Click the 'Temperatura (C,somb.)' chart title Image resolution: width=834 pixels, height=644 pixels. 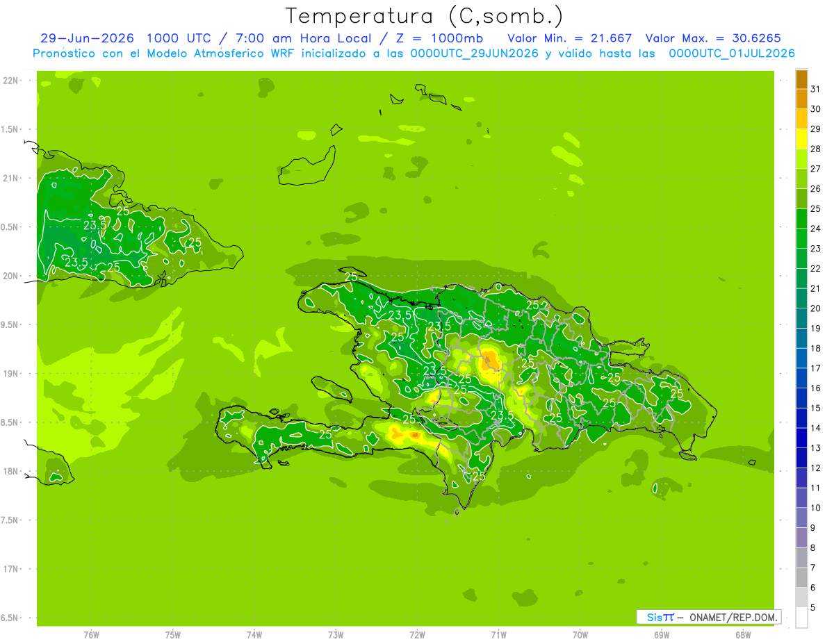(x=425, y=16)
